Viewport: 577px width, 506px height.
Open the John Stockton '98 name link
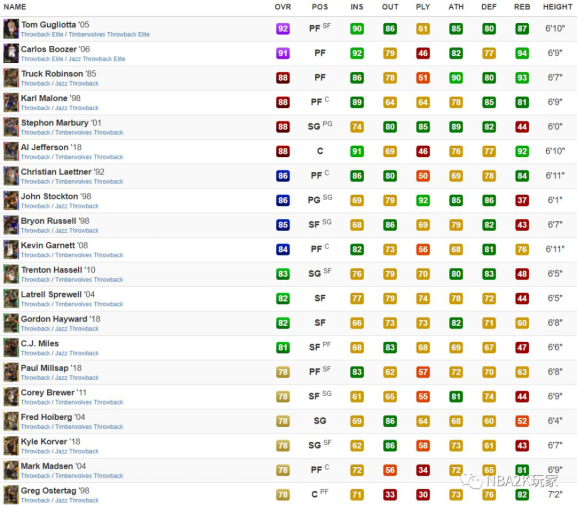click(x=56, y=197)
